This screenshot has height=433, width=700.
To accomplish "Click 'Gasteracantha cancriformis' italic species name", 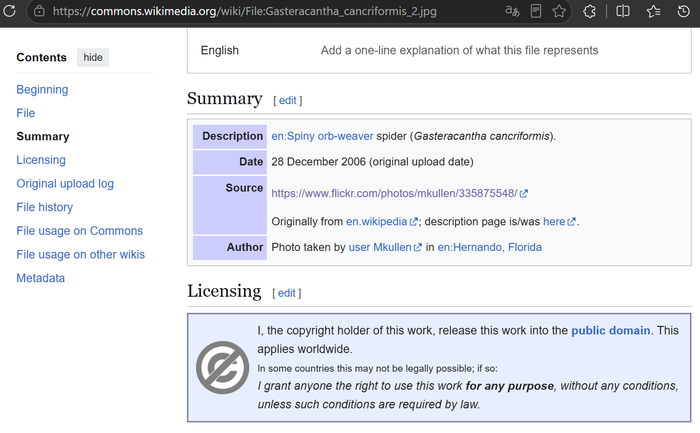I will click(482, 136).
